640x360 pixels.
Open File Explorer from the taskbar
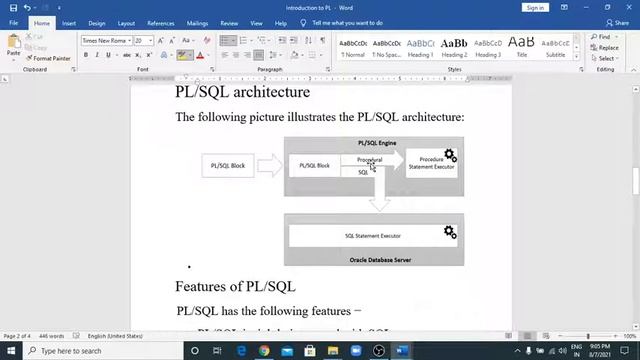(x=333, y=351)
